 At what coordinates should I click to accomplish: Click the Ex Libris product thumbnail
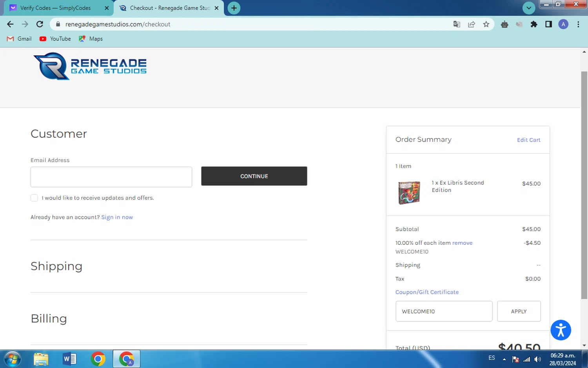click(409, 193)
